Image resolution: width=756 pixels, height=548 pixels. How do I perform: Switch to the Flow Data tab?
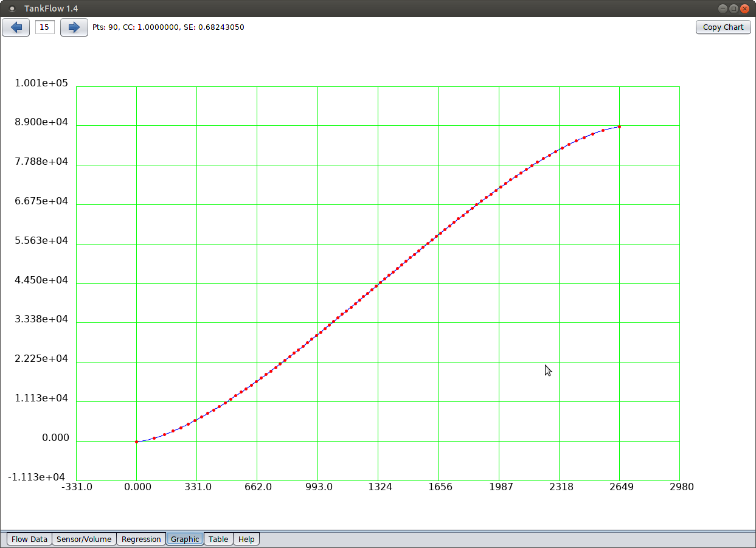29,539
